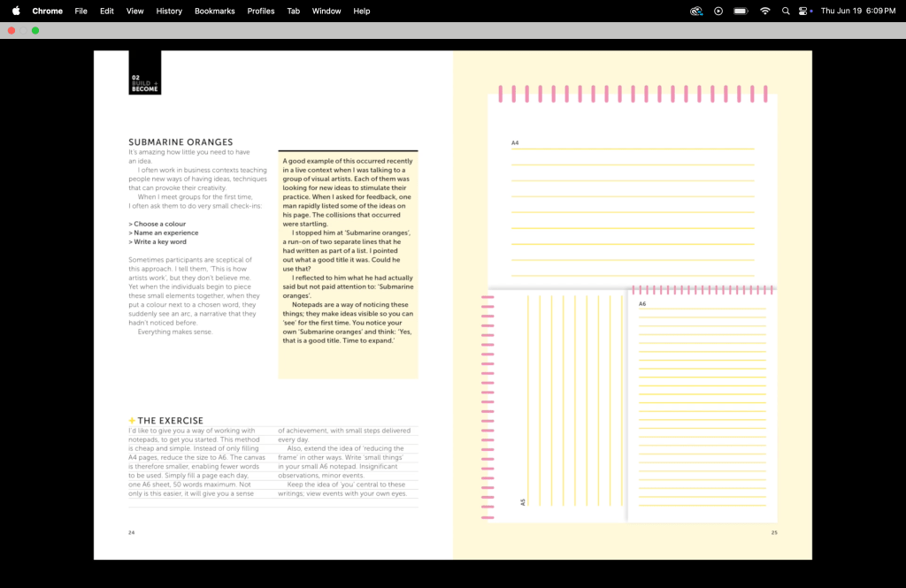
Task: Open the Bookmarks menu
Action: (214, 11)
